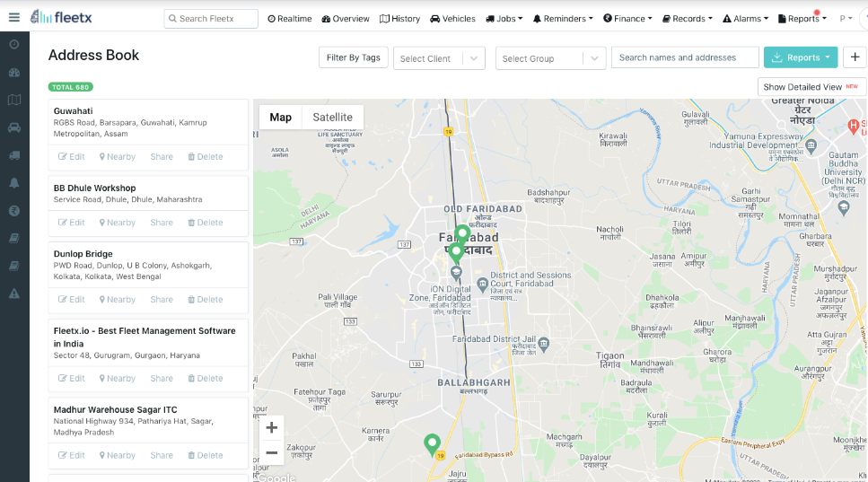Open the Vehicles page

(x=452, y=18)
